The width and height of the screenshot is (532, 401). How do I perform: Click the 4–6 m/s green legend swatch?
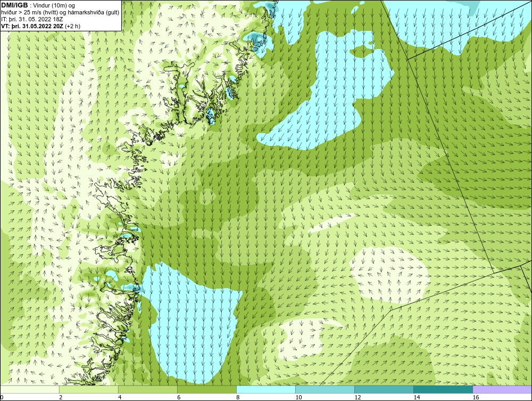coord(147,389)
